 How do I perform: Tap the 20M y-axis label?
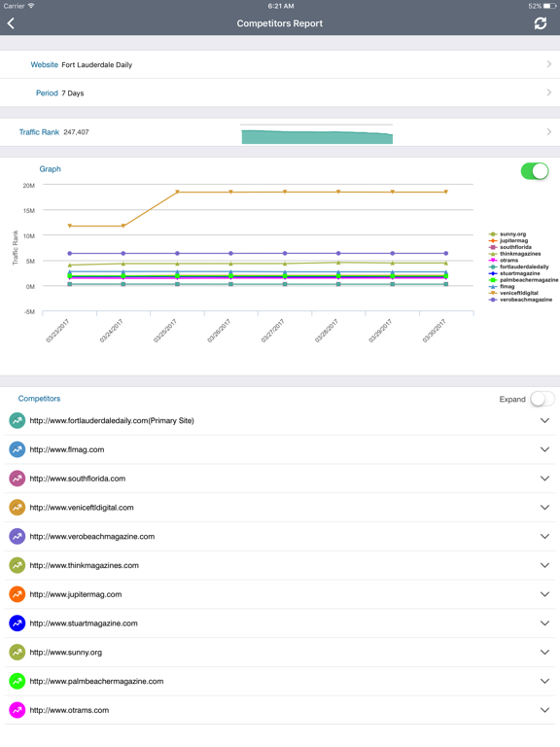[x=28, y=186]
